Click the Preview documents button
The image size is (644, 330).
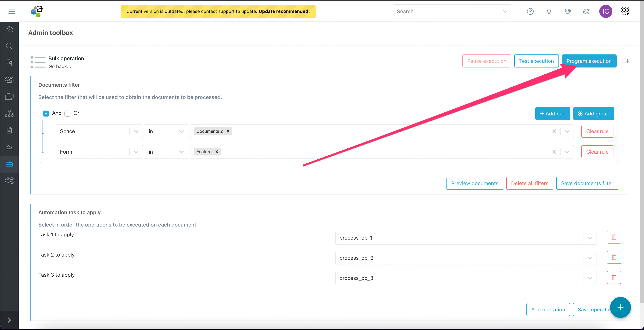[x=474, y=183]
